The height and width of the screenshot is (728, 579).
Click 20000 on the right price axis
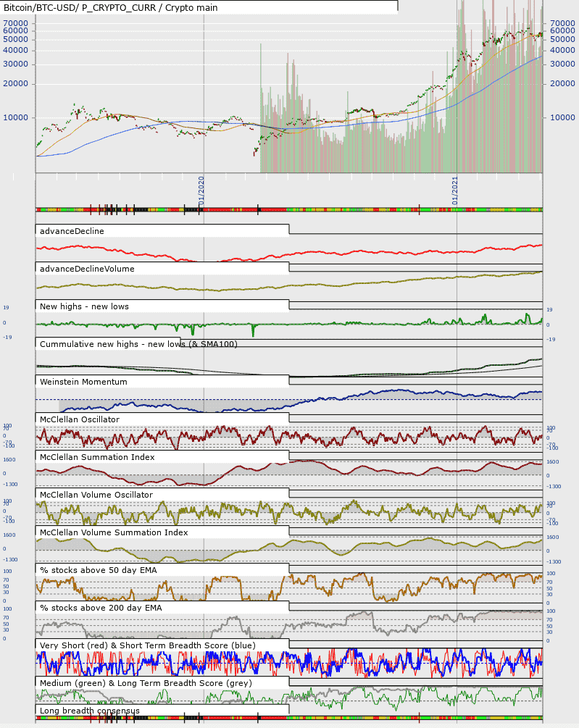click(563, 83)
